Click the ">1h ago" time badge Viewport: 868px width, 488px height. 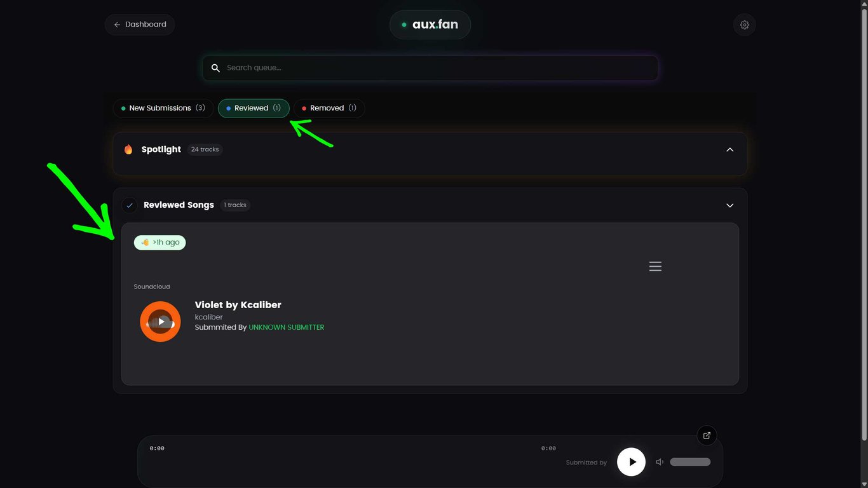pos(159,242)
